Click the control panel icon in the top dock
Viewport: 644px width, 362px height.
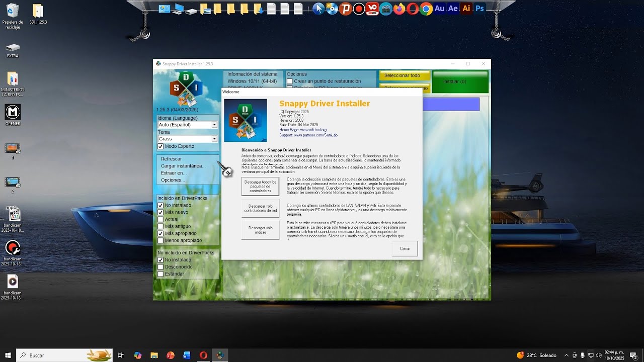(x=165, y=9)
